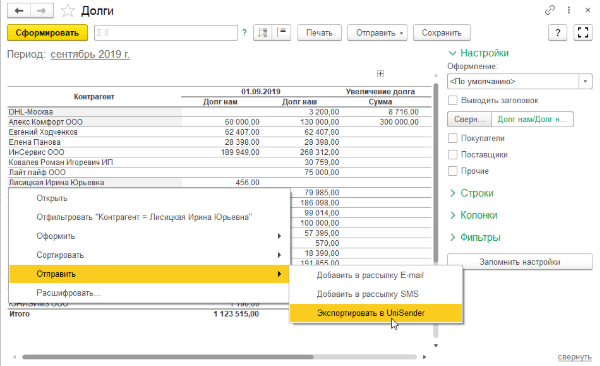The height and width of the screenshot is (366, 600).
Task: Check the Покупатели checkbox
Action: [x=453, y=138]
